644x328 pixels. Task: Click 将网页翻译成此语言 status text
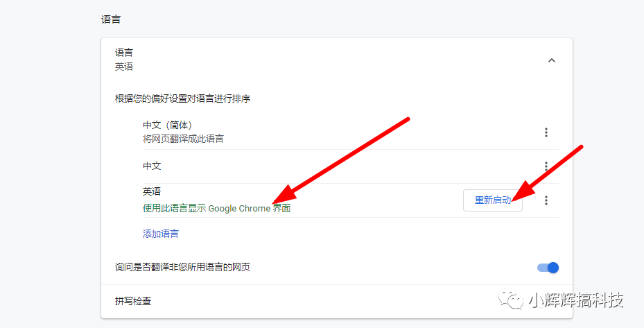click(x=183, y=139)
